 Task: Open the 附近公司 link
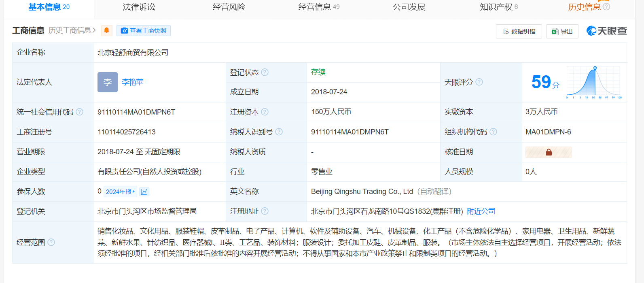(x=481, y=211)
